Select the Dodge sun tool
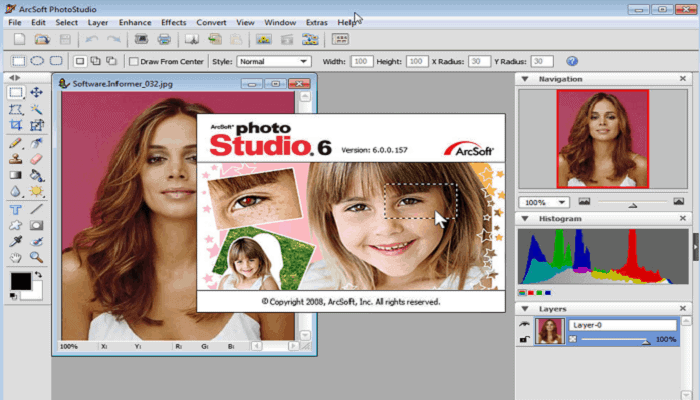The height and width of the screenshot is (400, 700). (x=36, y=192)
